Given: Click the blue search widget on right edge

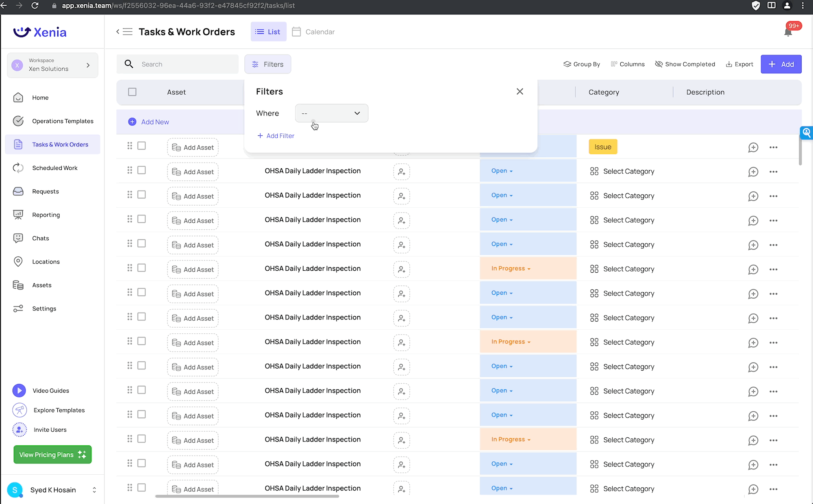Looking at the screenshot, I should [x=806, y=133].
